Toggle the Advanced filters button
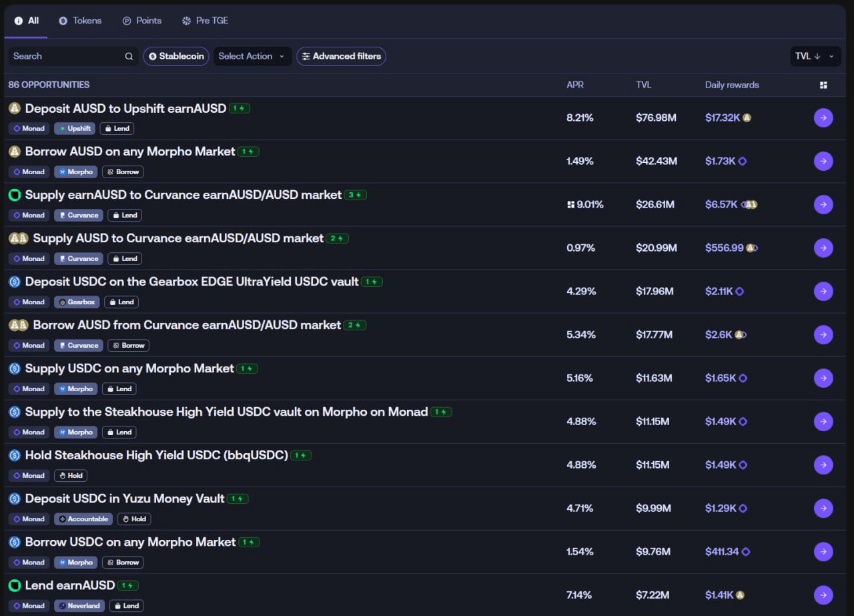Screen dimensions: 854x616 pyautogui.click(x=341, y=57)
